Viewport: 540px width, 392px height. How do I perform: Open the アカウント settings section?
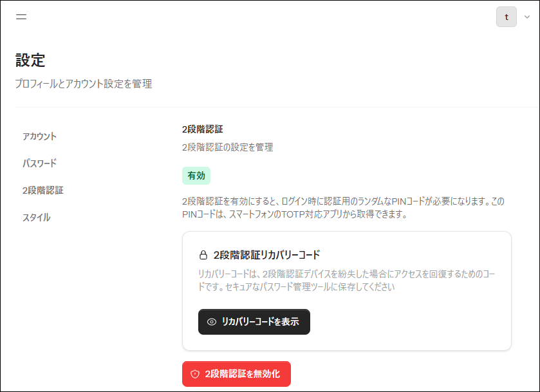[40, 136]
